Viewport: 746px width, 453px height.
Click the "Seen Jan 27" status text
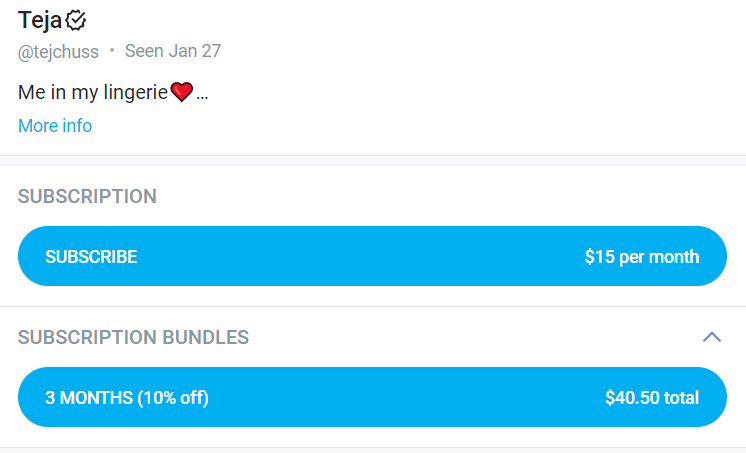click(x=173, y=51)
